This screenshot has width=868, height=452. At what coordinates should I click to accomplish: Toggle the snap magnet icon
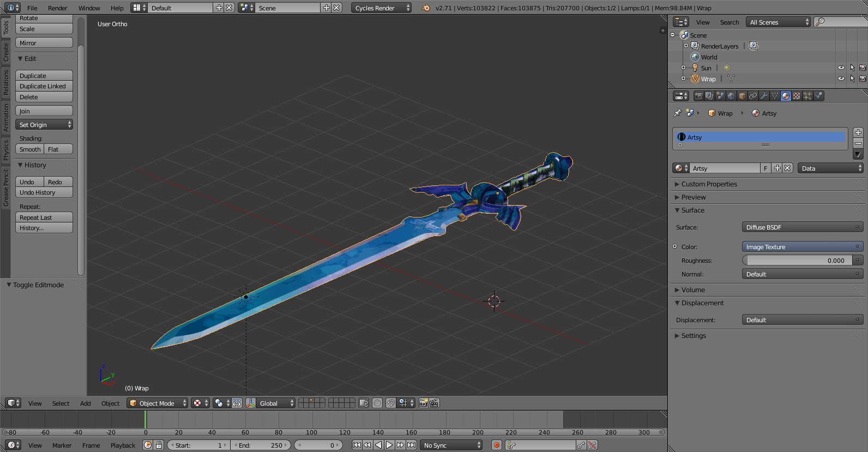click(391, 403)
